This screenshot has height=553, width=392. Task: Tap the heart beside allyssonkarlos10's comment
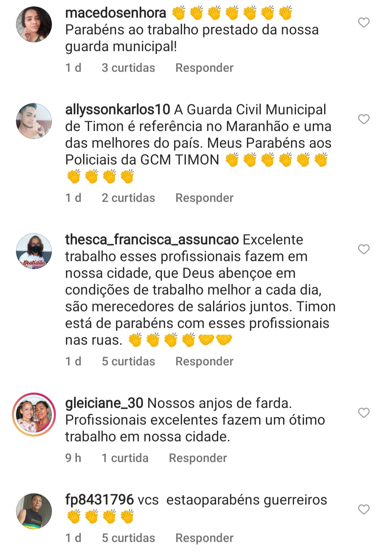coord(364,119)
